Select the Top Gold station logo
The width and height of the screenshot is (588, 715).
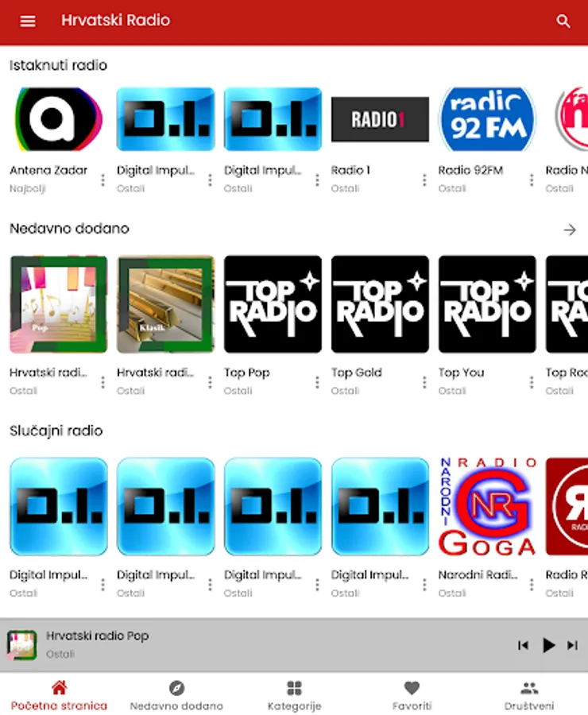(380, 304)
